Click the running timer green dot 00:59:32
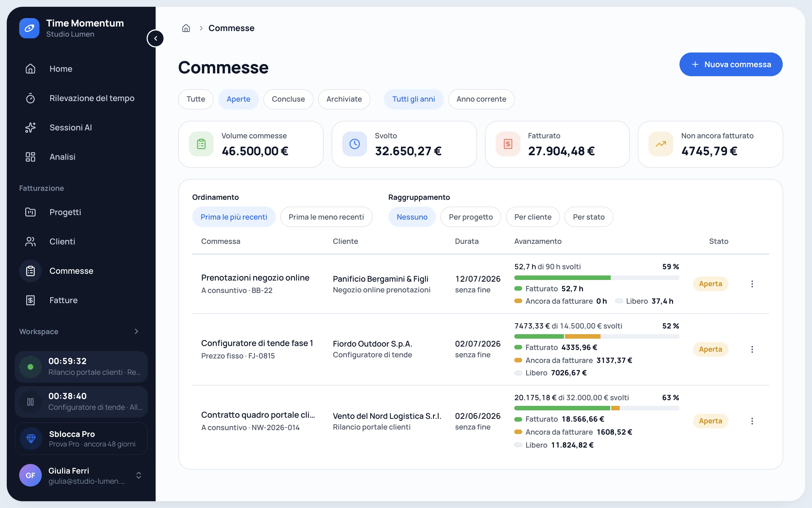The height and width of the screenshot is (508, 812). click(30, 367)
